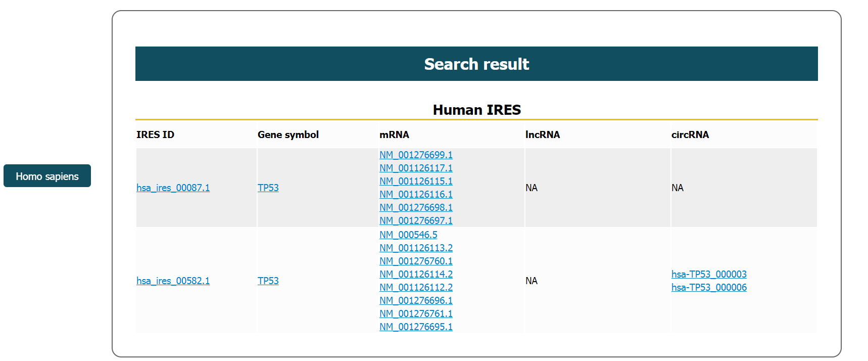Viewport: 868px width, 361px height.
Task: Open TP53 gene link for hsa_ires_00582.1
Action: pos(268,281)
